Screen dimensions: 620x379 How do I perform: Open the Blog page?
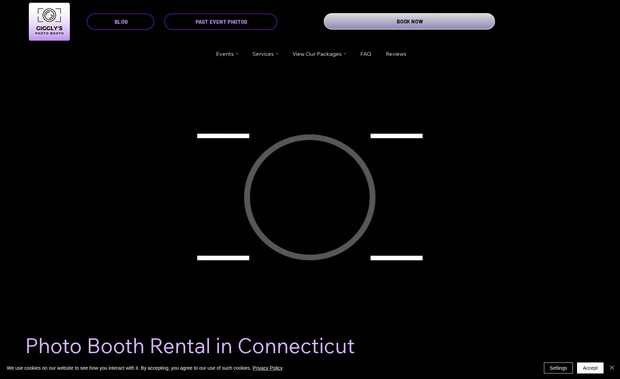pyautogui.click(x=121, y=22)
